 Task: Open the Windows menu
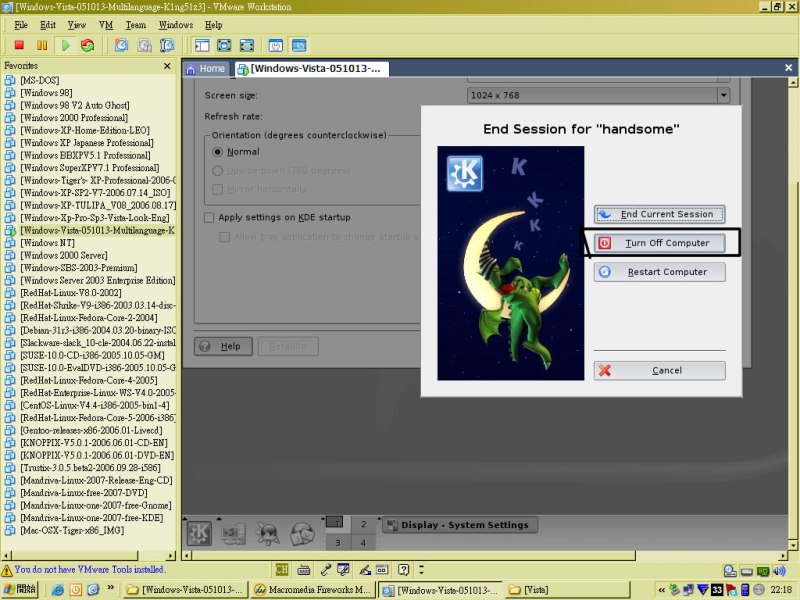click(x=176, y=25)
